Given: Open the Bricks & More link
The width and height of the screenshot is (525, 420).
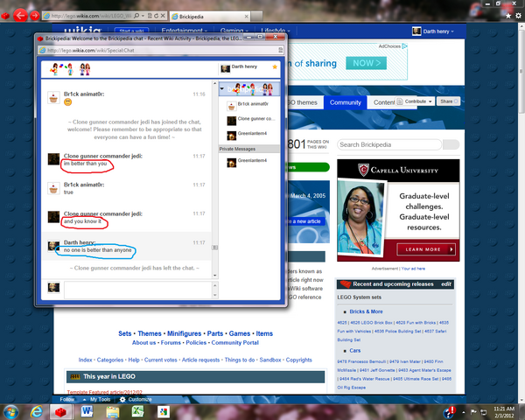Looking at the screenshot, I should pyautogui.click(x=366, y=311).
